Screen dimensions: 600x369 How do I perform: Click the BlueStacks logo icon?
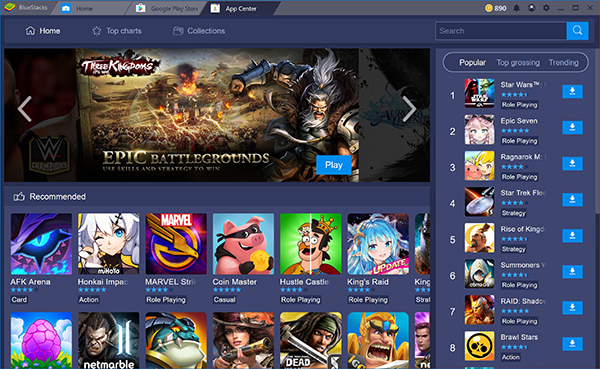coord(9,8)
